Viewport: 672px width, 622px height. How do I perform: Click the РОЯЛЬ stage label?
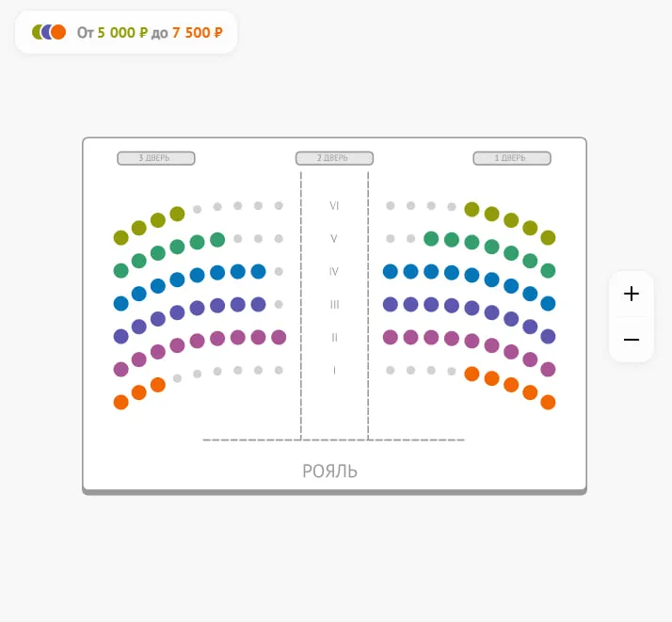pyautogui.click(x=329, y=471)
